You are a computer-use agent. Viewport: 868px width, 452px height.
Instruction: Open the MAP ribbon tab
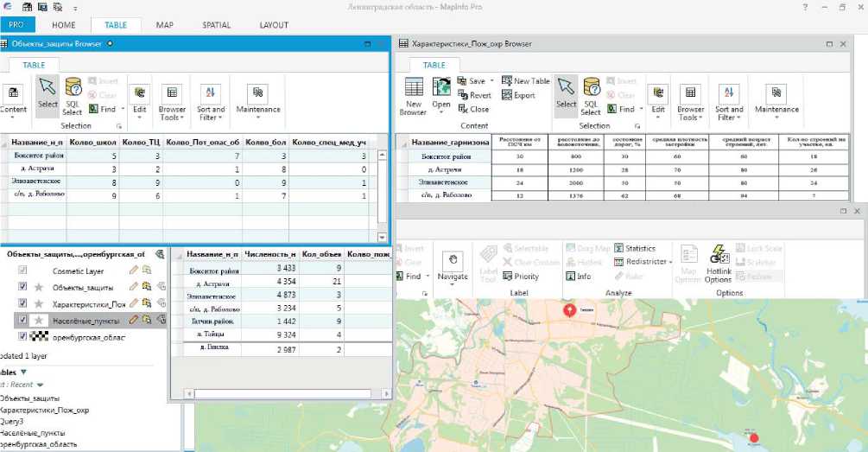point(165,25)
